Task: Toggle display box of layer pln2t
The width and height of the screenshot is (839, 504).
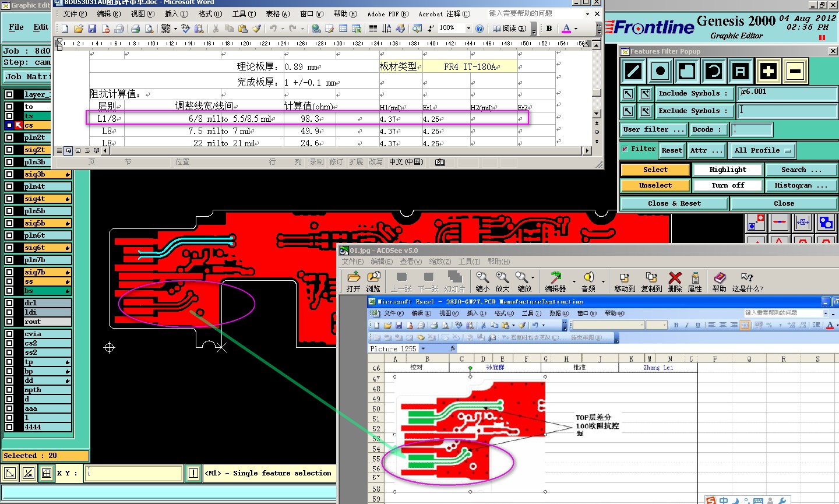Action: (x=9, y=138)
